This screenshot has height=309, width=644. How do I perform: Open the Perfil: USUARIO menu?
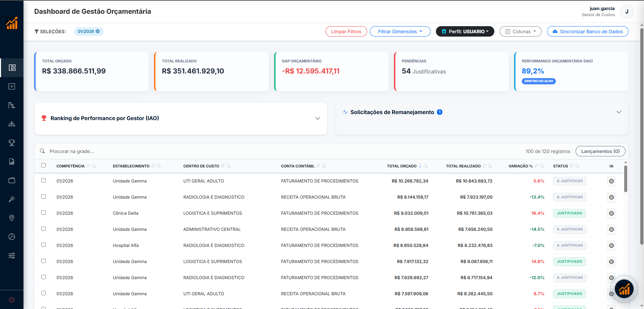point(465,32)
